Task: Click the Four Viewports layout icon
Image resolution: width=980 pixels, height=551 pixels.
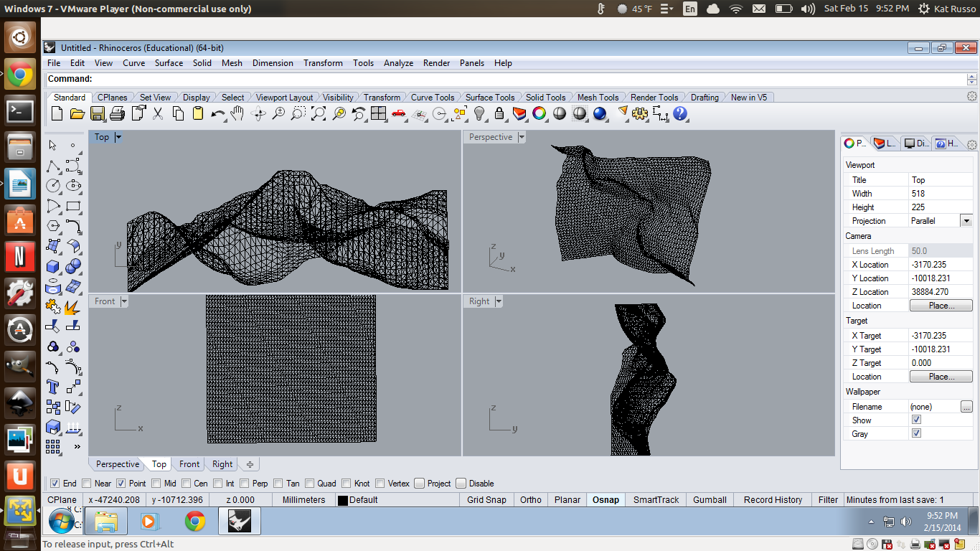Action: [x=379, y=113]
